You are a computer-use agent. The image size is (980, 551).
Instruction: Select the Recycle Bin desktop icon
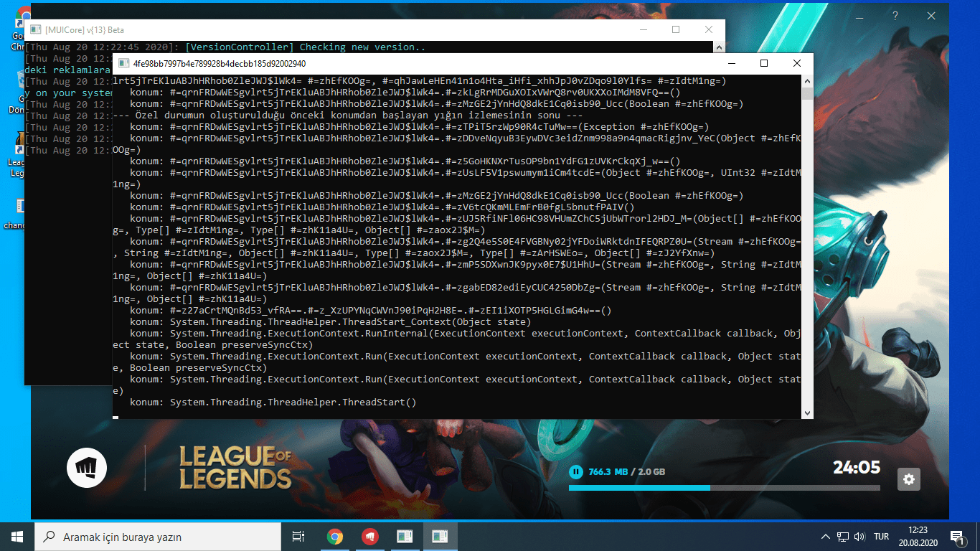click(18, 93)
